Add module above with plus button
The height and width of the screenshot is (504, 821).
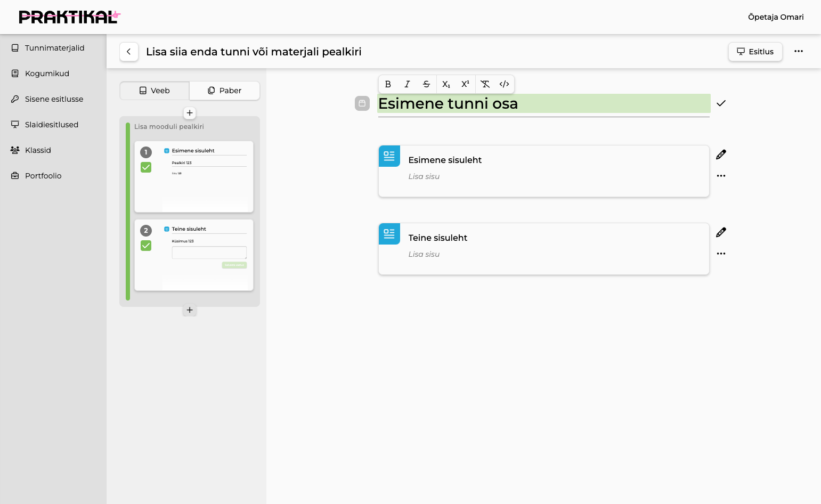[190, 113]
